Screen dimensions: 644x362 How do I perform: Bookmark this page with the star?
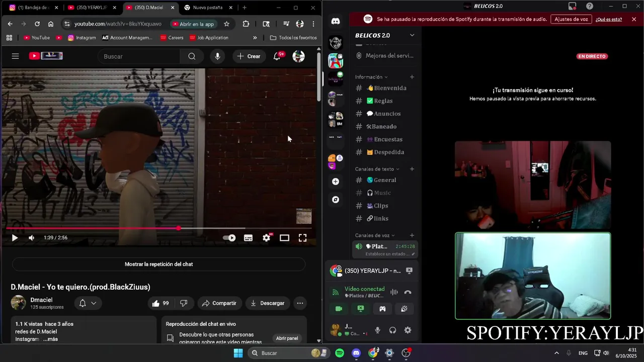[x=226, y=24]
